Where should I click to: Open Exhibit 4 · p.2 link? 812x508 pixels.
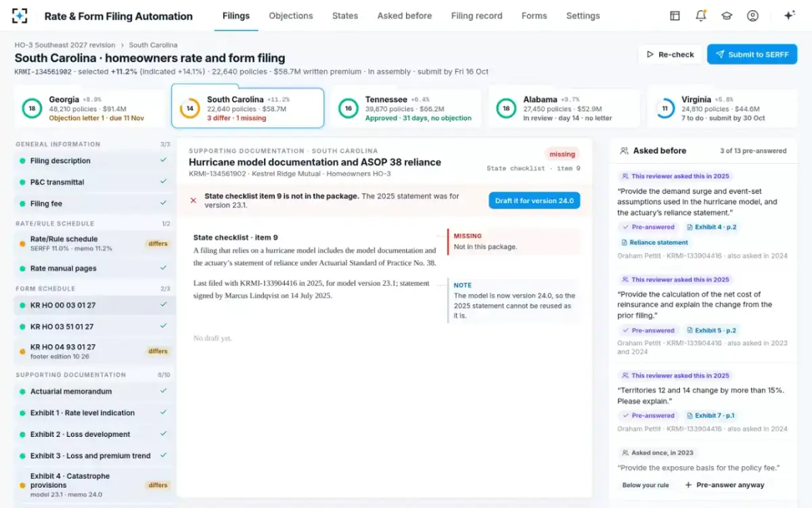(712, 227)
